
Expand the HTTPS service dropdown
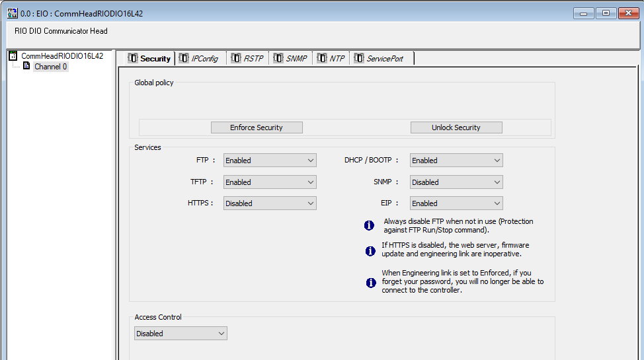click(x=270, y=203)
